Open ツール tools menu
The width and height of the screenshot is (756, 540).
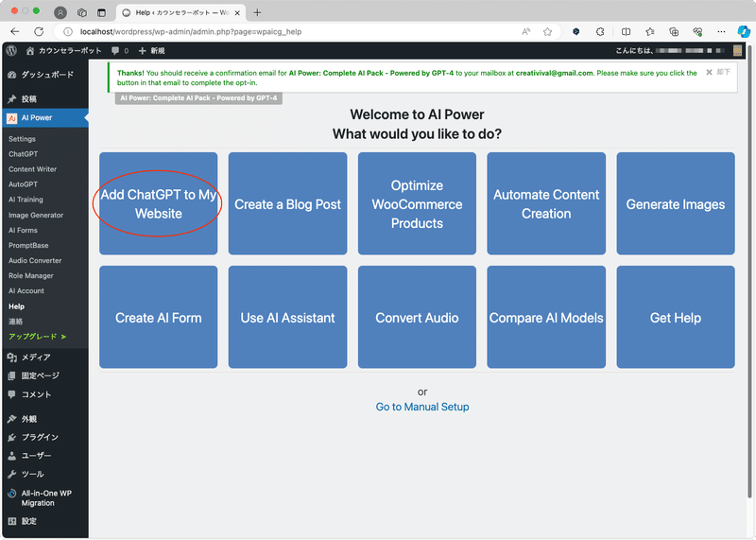[44, 474]
